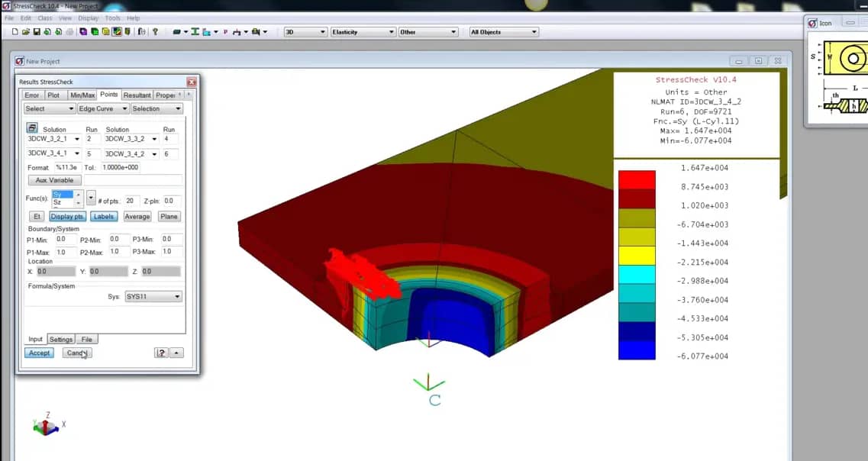The width and height of the screenshot is (868, 461).
Task: Click the Accept button
Action: [40, 353]
